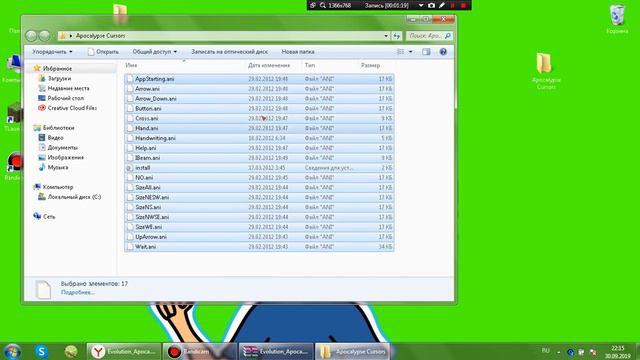Screen dimensions: 640x360
Task: Select Сеть in the navigation pane
Action: [x=49, y=217]
